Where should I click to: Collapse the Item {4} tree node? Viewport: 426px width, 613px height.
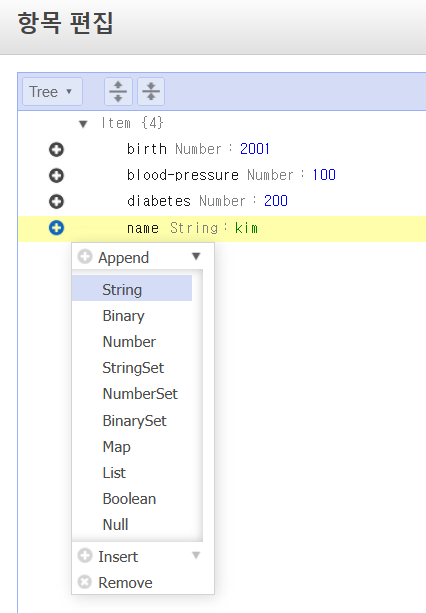point(83,124)
